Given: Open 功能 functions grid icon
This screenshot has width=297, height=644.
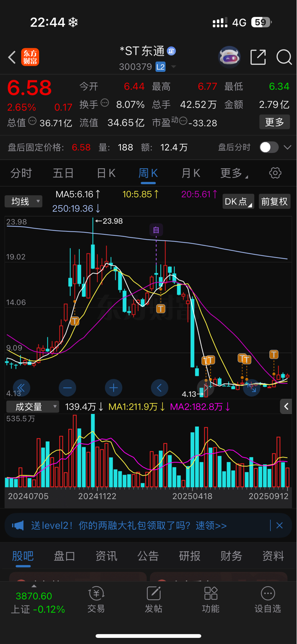Looking at the screenshot, I should (x=210, y=600).
